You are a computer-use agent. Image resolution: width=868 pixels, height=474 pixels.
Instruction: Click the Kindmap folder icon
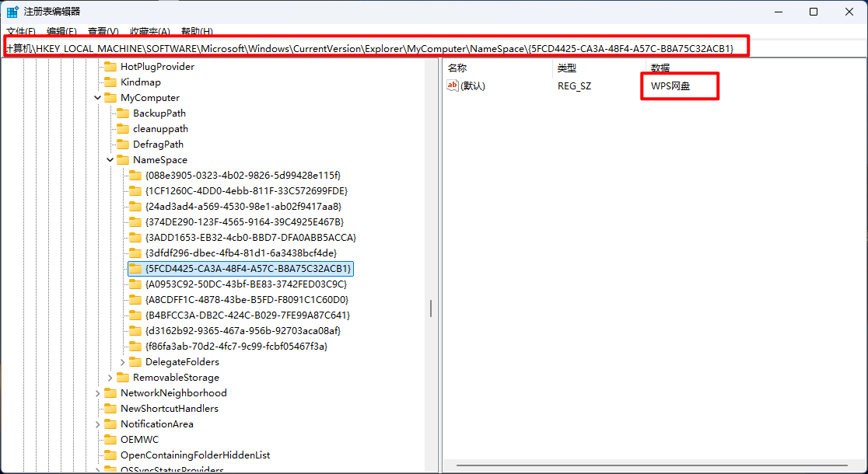point(110,82)
